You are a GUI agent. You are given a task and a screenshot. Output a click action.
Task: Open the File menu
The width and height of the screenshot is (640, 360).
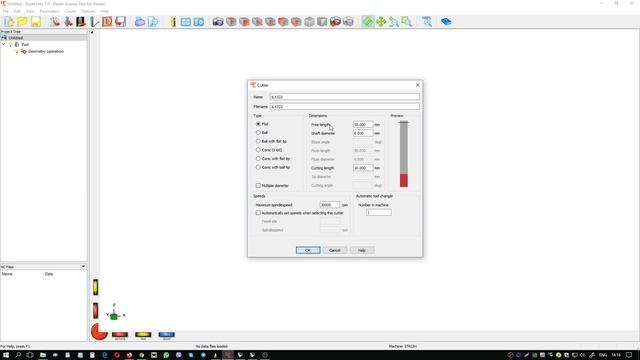pos(5,11)
